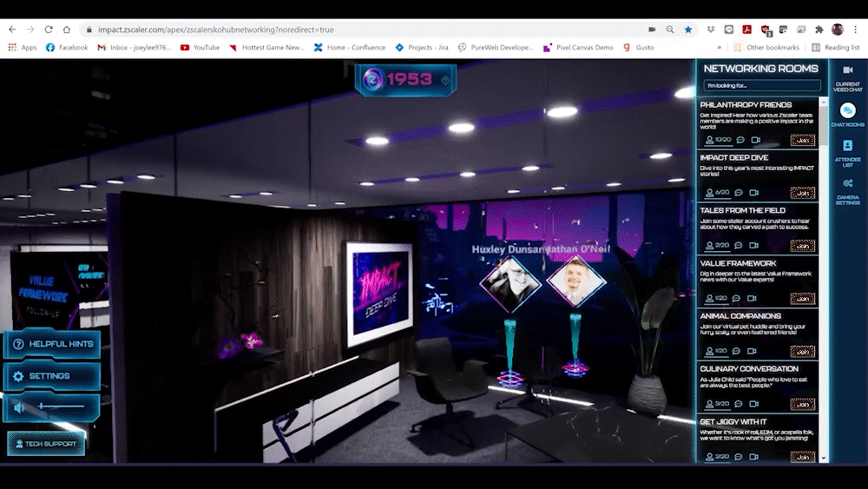Go to browser home page
This screenshot has height=489, width=868.
(67, 30)
